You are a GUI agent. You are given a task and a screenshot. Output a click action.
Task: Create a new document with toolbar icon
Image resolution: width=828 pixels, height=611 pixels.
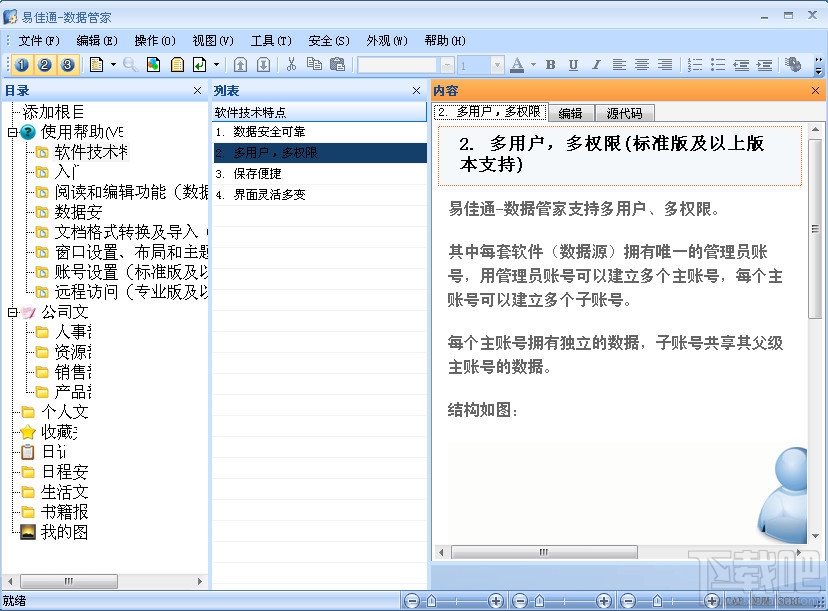tap(96, 65)
